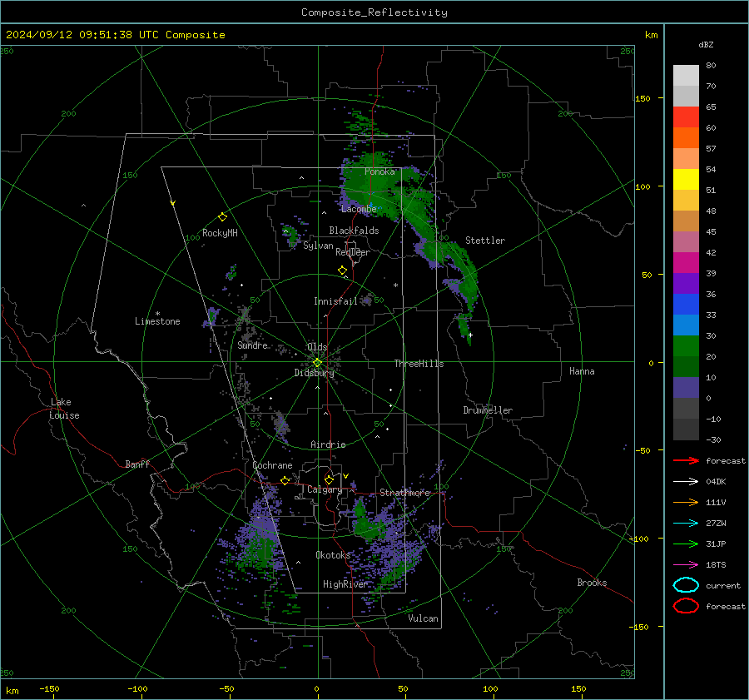
Task: Click the Drumheller label
Action: pos(488,410)
